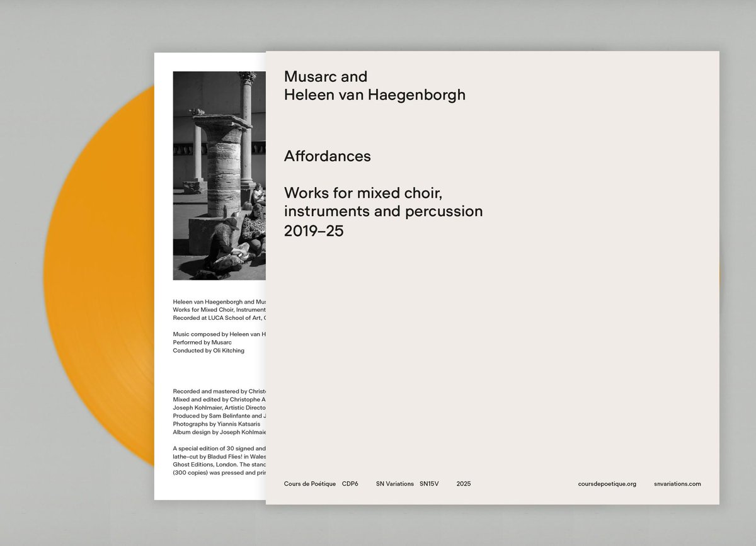The width and height of the screenshot is (756, 546).
Task: Click 'Conducted by Oli Kitching' credit
Action: tap(209, 350)
